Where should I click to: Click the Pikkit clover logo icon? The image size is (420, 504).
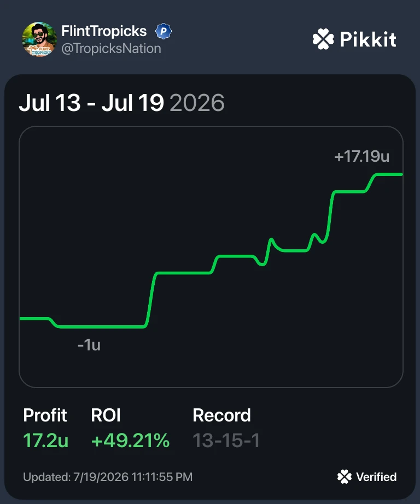323,39
